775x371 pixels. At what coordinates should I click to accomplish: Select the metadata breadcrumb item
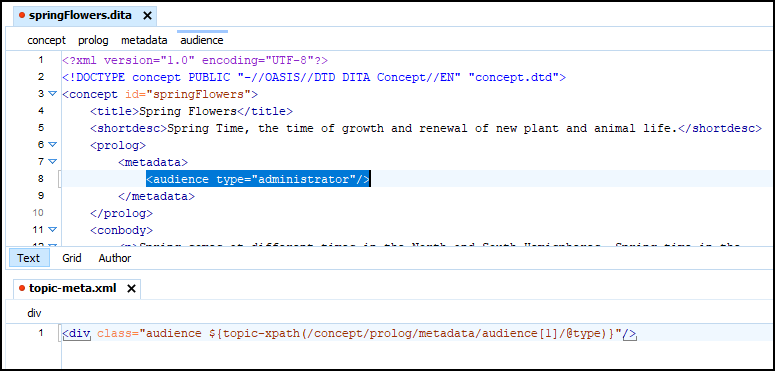click(x=144, y=41)
